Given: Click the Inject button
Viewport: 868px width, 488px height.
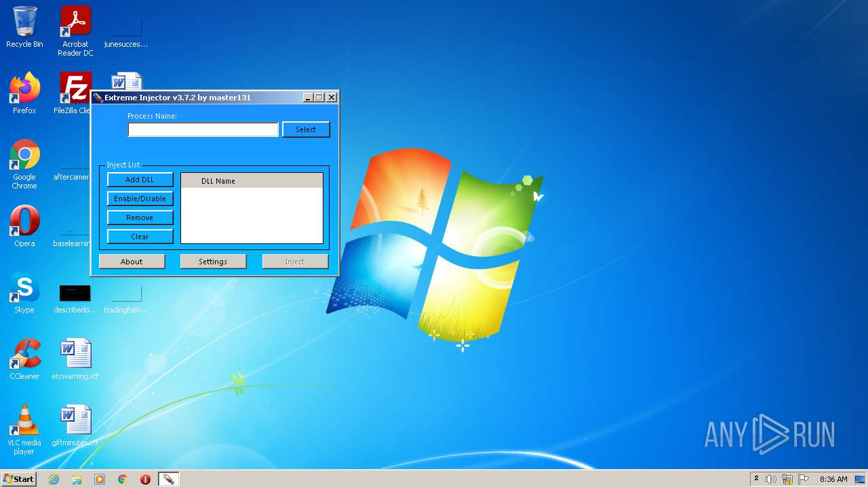Looking at the screenshot, I should pos(295,262).
